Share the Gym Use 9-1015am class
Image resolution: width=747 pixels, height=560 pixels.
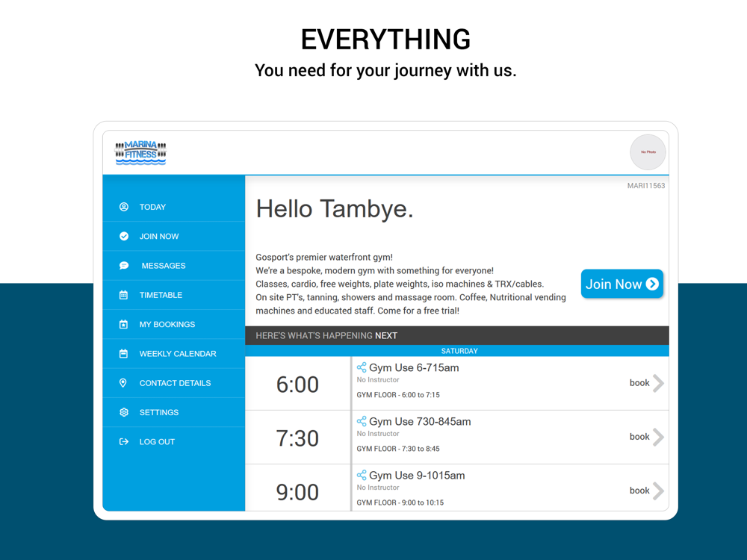click(x=362, y=475)
